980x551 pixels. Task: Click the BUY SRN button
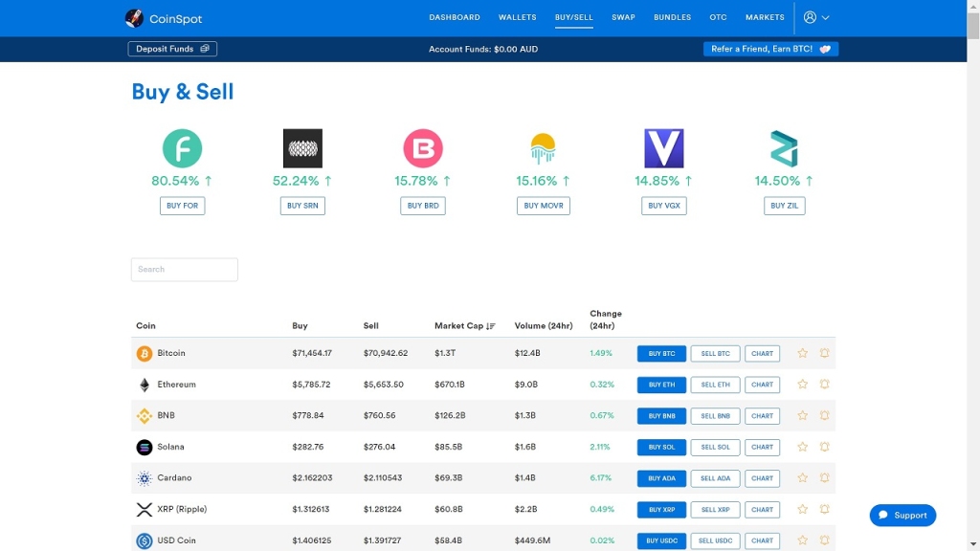[x=302, y=206]
